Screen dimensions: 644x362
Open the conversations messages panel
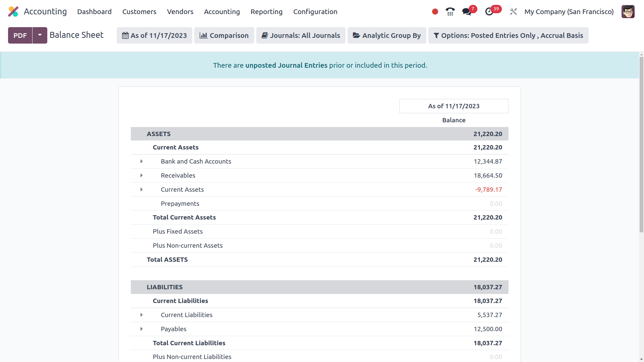[x=467, y=11]
